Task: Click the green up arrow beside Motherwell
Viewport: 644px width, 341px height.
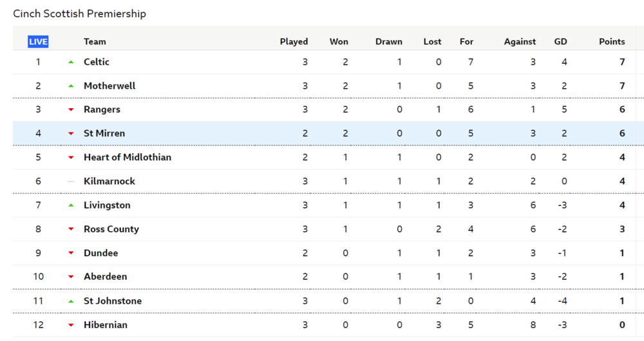Action: tap(71, 86)
